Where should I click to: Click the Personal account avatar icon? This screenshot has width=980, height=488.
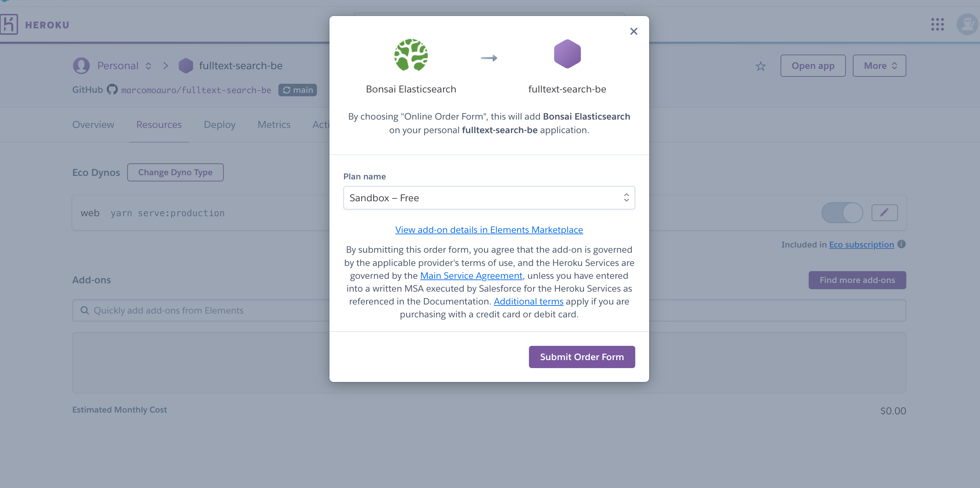(x=81, y=65)
